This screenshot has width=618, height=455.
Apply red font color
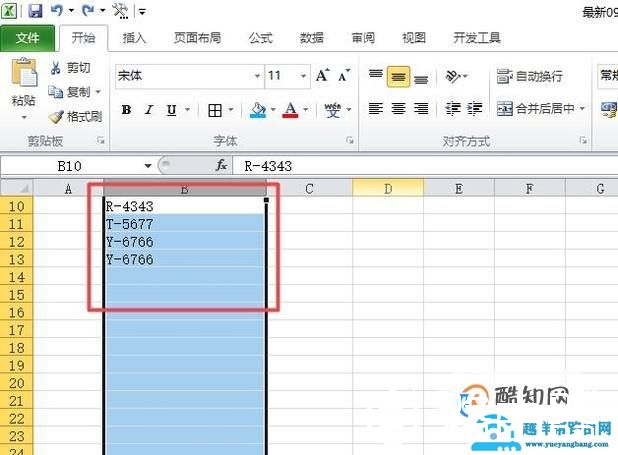point(290,110)
